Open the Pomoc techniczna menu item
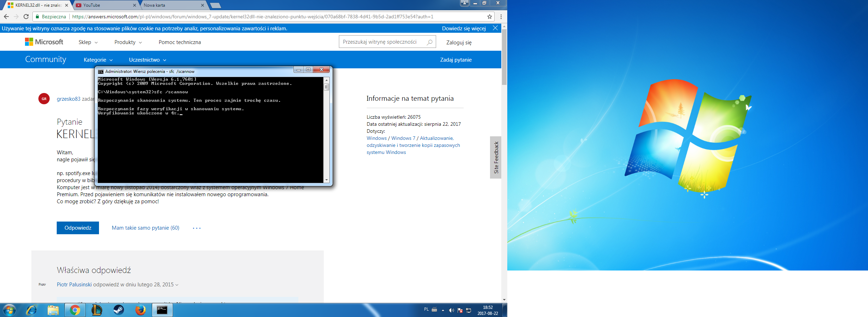The height and width of the screenshot is (317, 868). coord(180,42)
